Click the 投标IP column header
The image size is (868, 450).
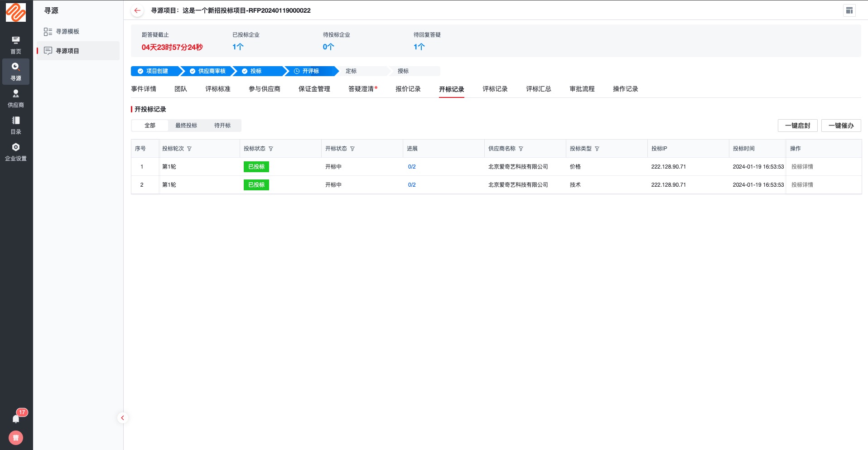click(x=659, y=149)
